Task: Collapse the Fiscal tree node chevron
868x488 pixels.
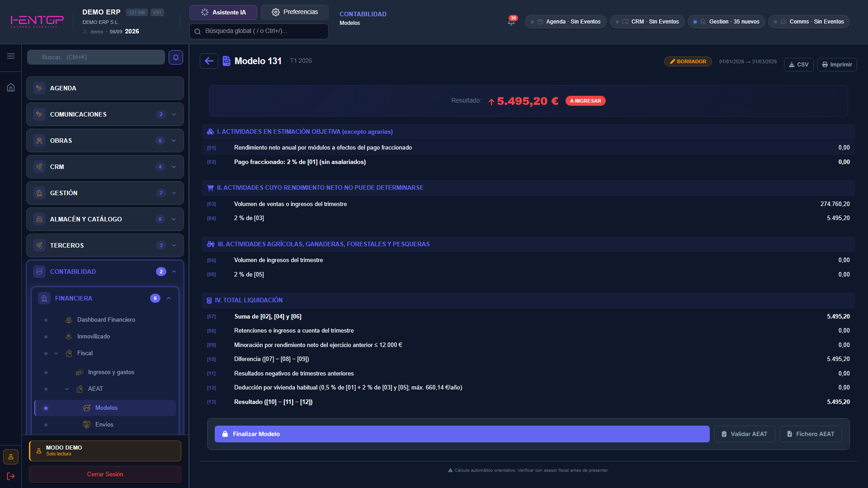Action: [56, 353]
